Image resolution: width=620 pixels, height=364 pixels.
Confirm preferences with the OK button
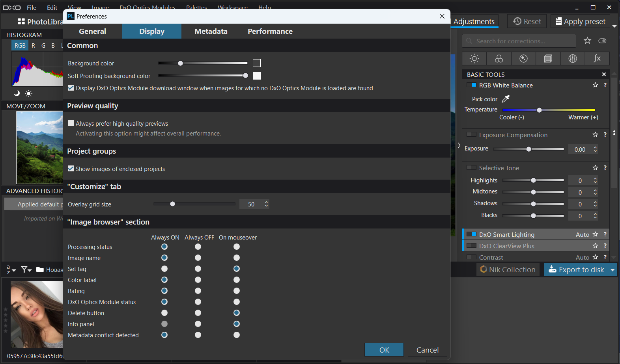tap(384, 350)
